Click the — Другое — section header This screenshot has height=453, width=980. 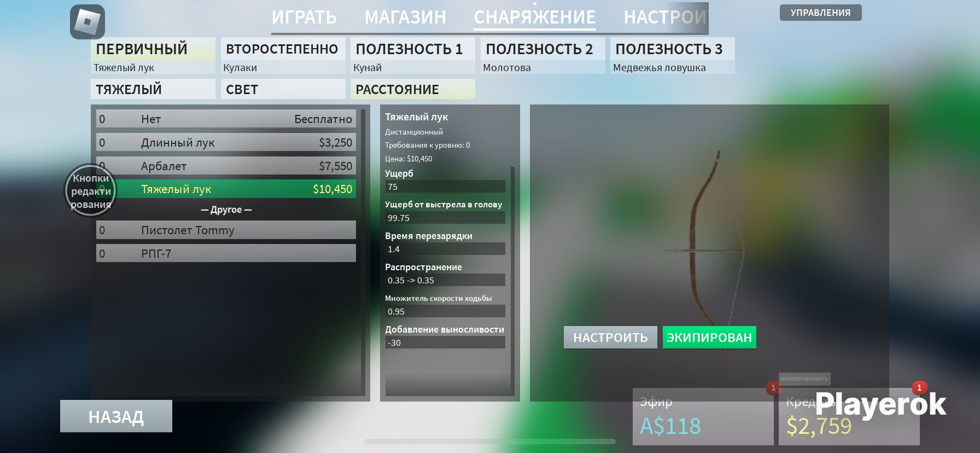(x=226, y=210)
